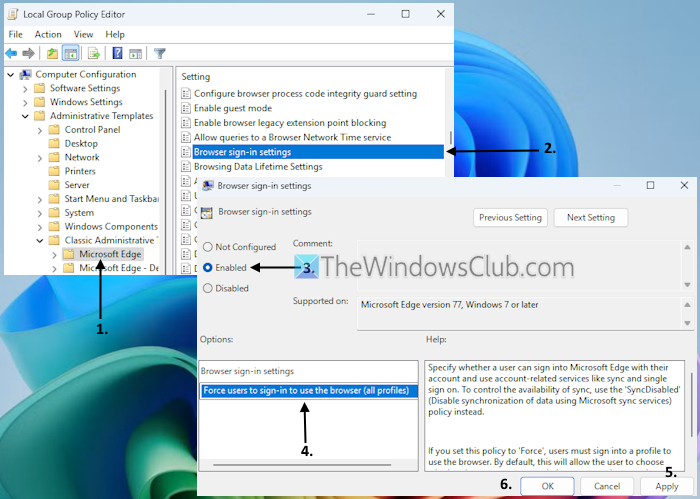Open the Help menu

(x=115, y=34)
